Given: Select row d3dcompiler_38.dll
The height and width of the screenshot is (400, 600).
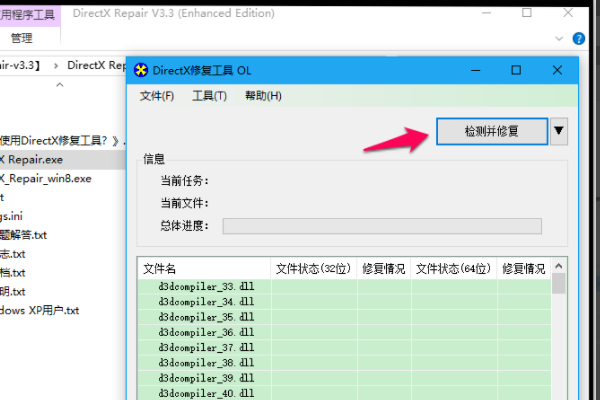Looking at the screenshot, I should click(344, 363).
